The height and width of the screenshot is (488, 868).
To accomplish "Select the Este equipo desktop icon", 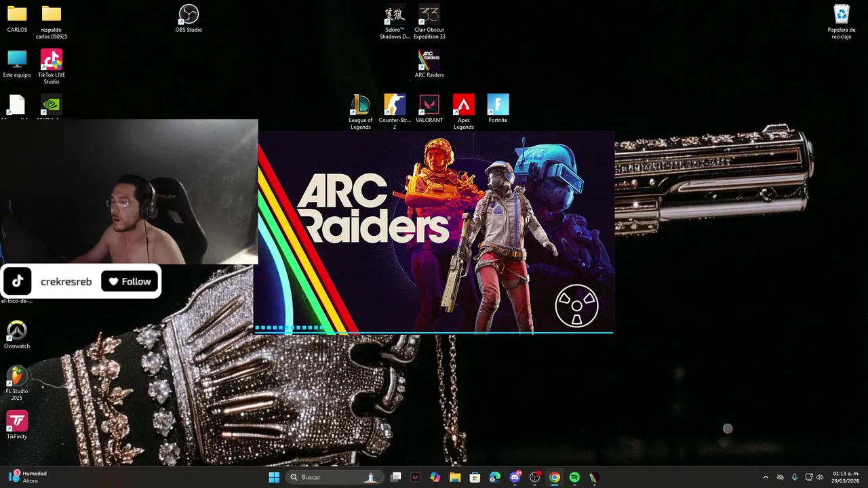I will pos(17,64).
